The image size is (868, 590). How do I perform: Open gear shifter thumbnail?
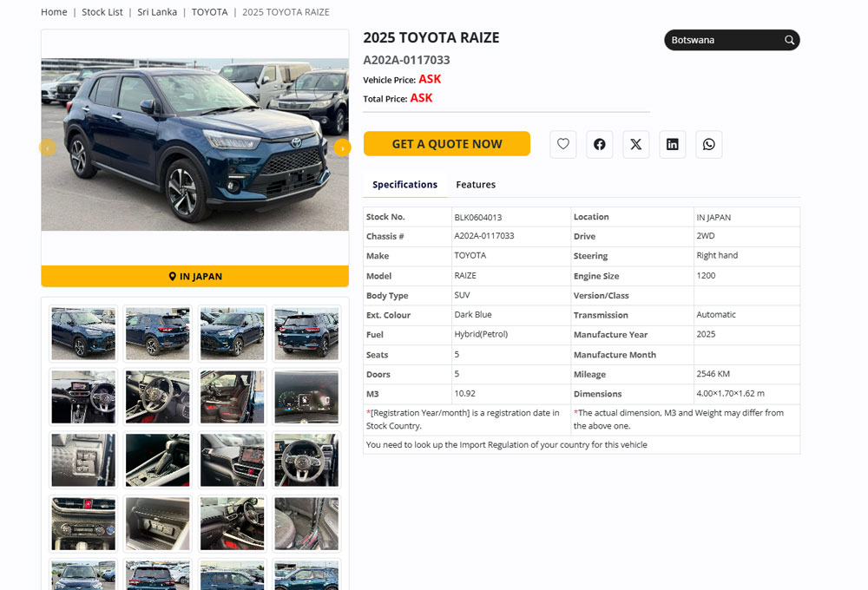coord(158,460)
